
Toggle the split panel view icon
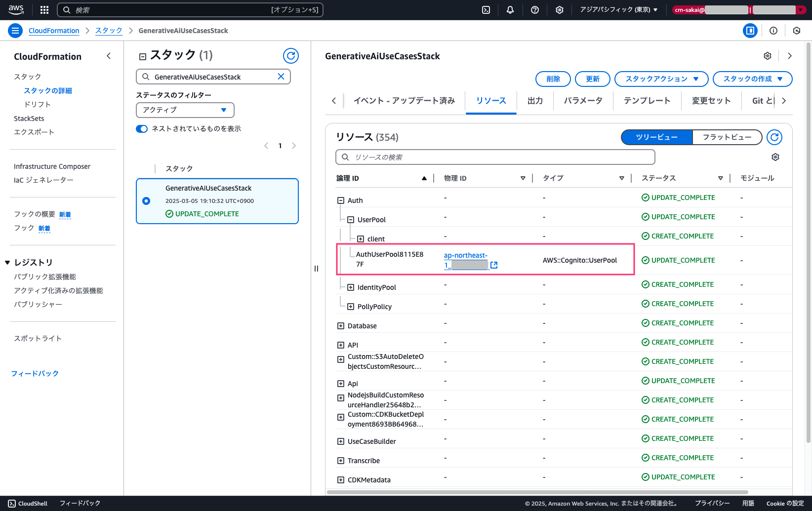[750, 31]
